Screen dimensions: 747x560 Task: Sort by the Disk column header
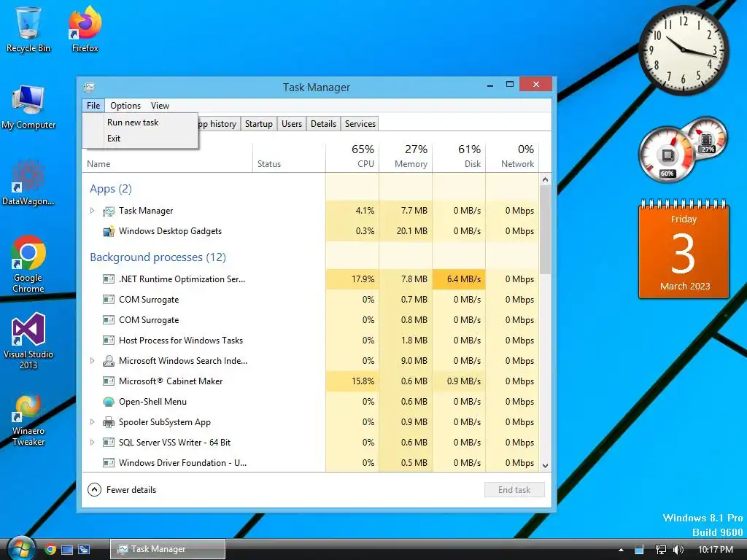(x=460, y=157)
